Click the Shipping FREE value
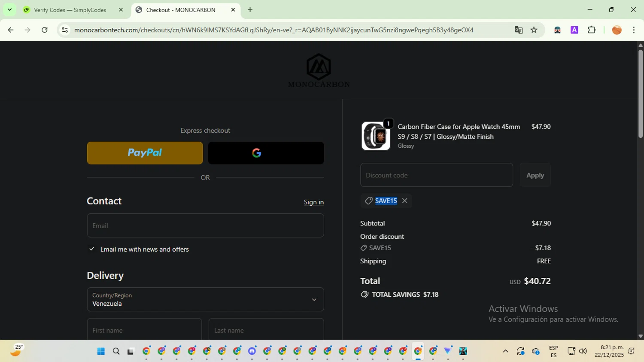Screen dimensions: 644x362 pos(544,261)
